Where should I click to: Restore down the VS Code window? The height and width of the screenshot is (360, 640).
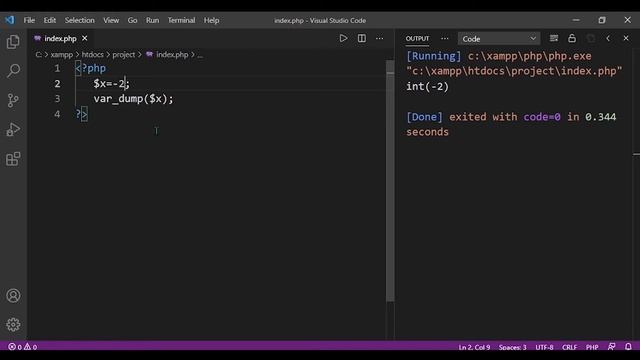point(602,20)
